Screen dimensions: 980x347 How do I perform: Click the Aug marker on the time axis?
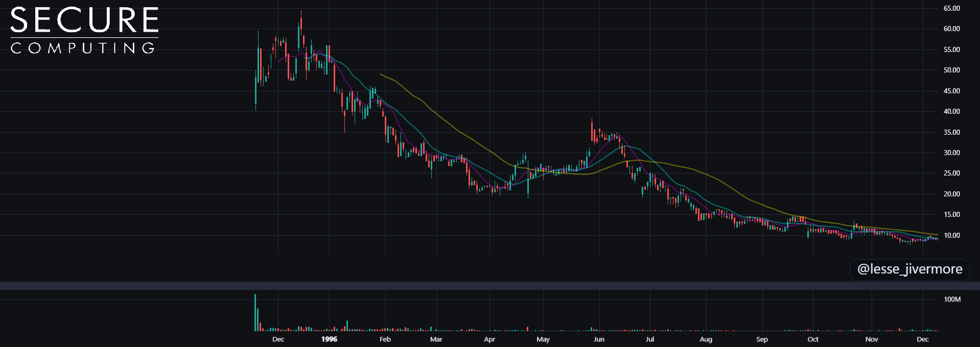706,339
